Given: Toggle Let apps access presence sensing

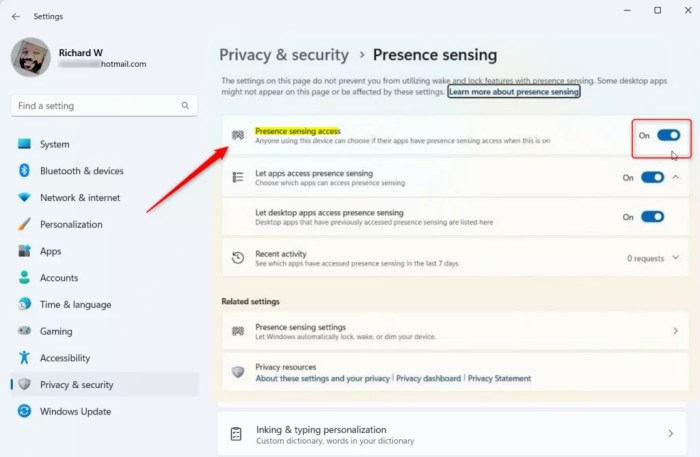Looking at the screenshot, I should point(652,177).
